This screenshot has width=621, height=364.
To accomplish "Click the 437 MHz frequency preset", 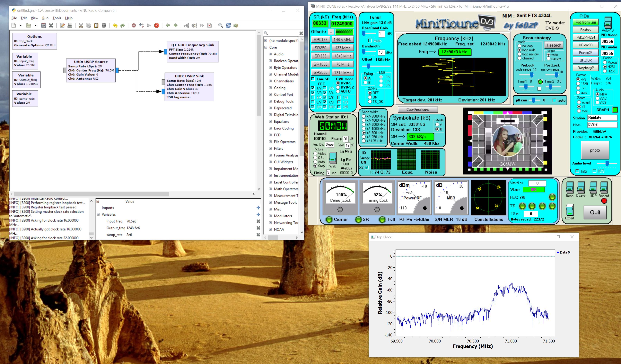I will click(x=343, y=48).
